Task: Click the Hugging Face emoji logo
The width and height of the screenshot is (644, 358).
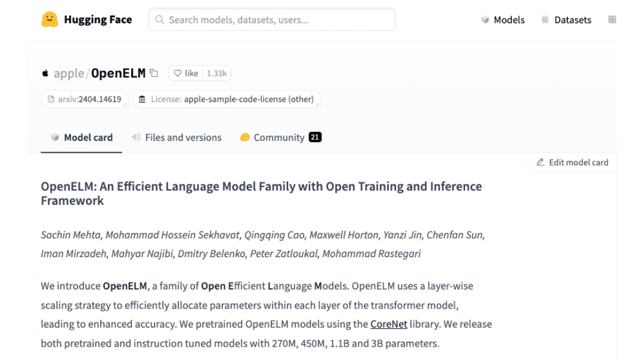Action: tap(49, 20)
